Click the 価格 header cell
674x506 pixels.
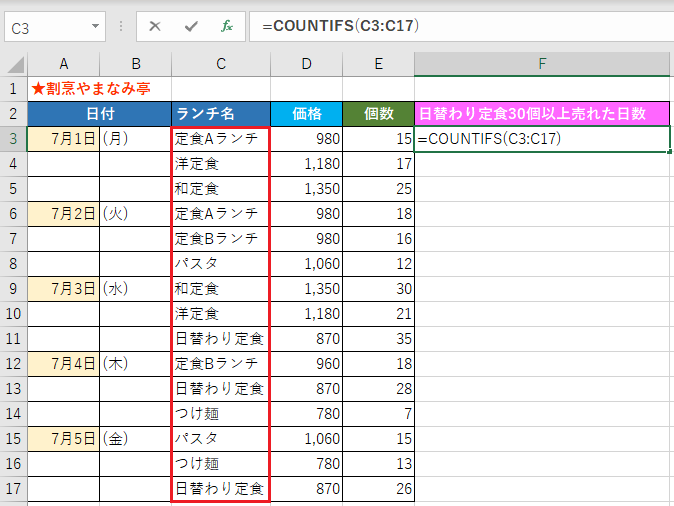tap(306, 114)
